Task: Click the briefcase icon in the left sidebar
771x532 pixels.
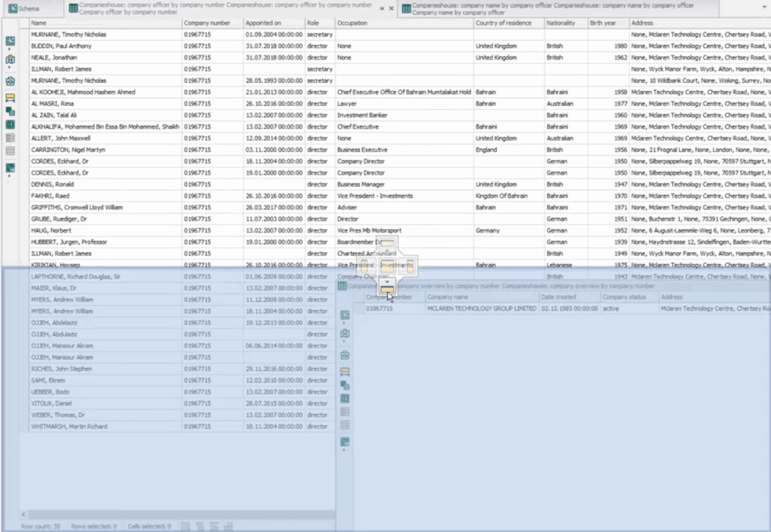Action: pos(10,81)
